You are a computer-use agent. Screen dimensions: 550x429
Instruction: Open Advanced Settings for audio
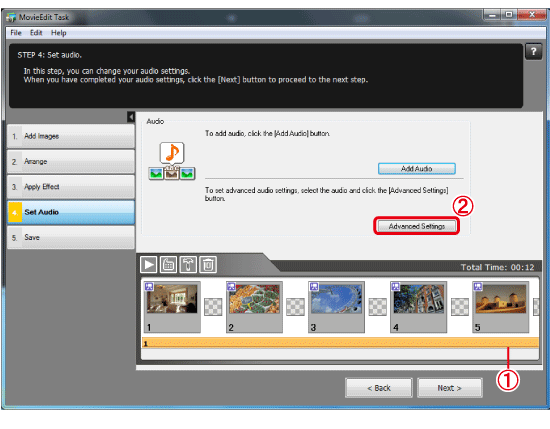click(417, 226)
